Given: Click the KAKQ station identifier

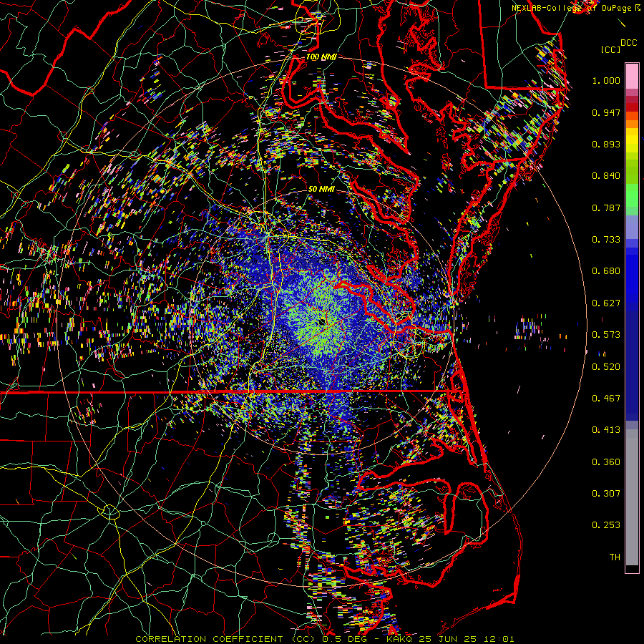Looking at the screenshot, I should [399, 639].
